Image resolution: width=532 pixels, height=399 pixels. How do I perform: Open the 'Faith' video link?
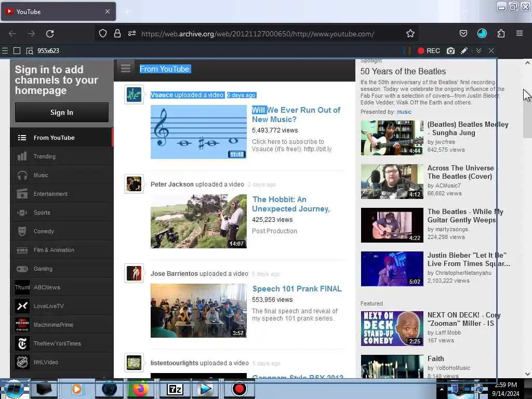coord(436,358)
